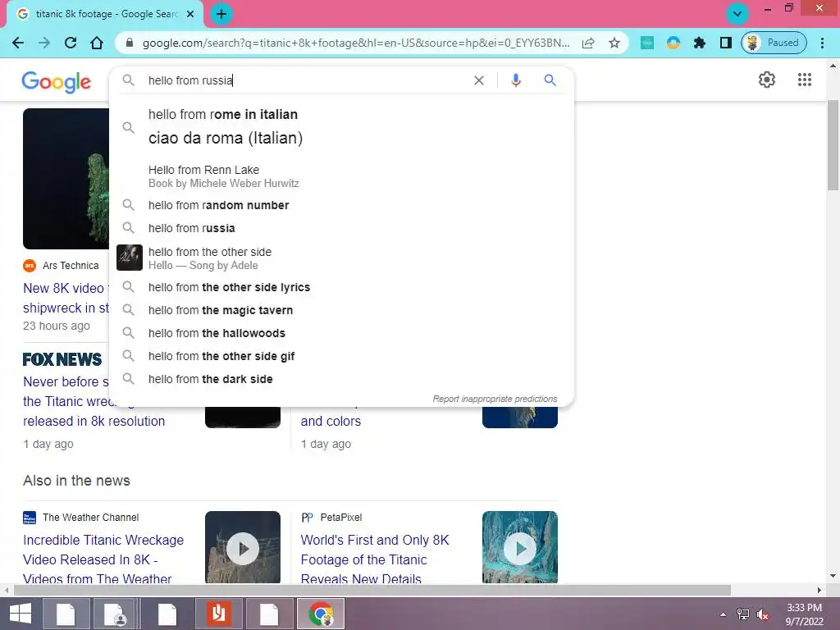Open the Windows Start menu

point(21,614)
